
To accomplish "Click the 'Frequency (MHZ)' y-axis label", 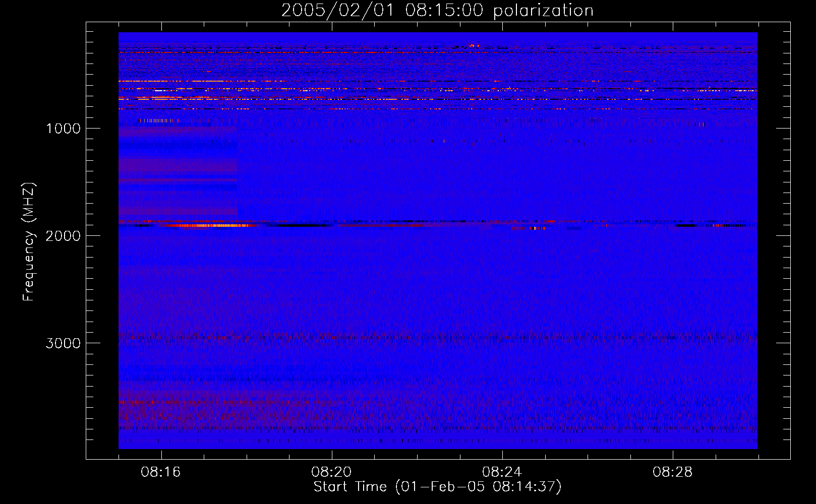I will (x=29, y=242).
